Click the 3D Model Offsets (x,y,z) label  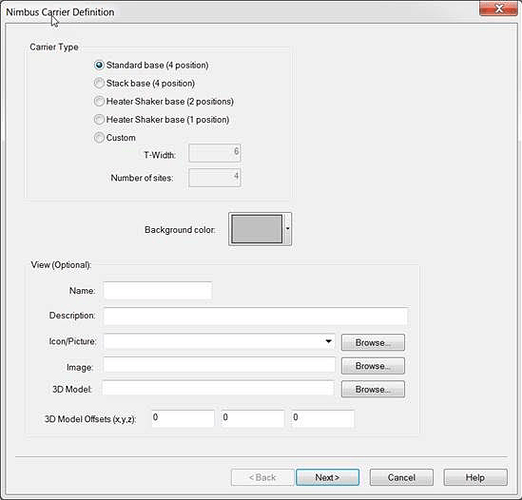pos(90,419)
